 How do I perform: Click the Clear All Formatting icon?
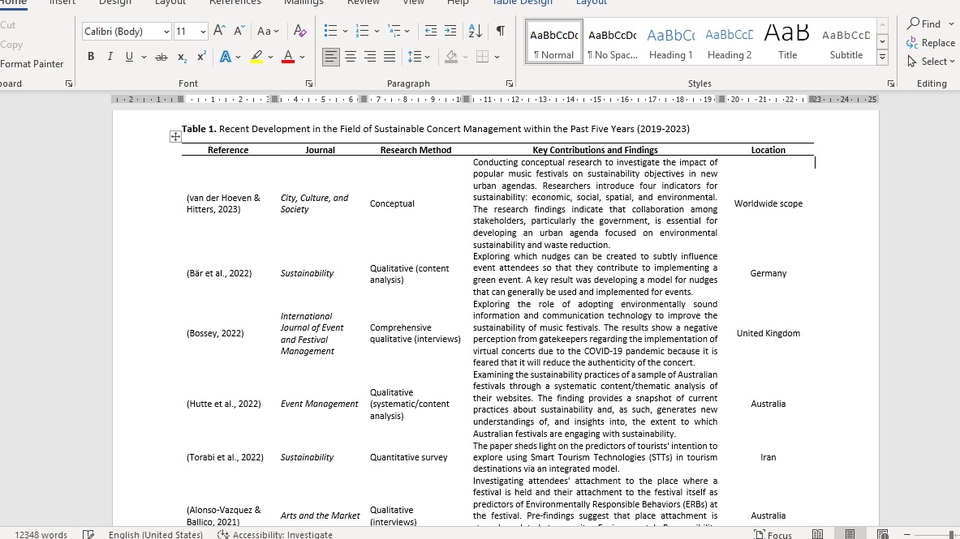[x=300, y=32]
